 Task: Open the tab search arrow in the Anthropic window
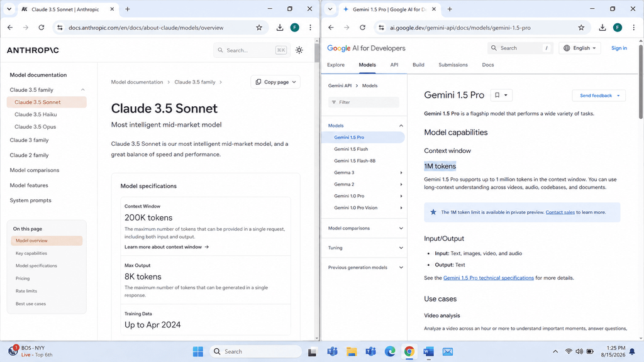(9, 9)
